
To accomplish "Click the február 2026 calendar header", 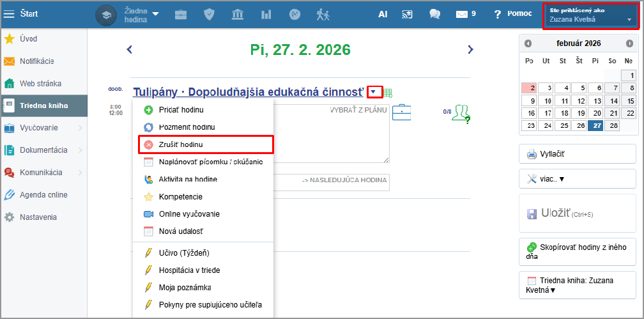I will tap(579, 43).
